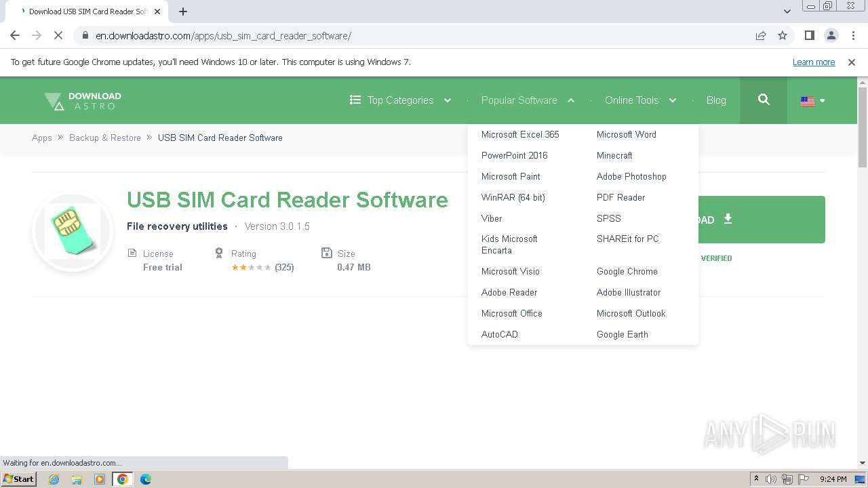Select Adobe Photoshop entry
Viewport: 868px width, 488px height.
631,176
